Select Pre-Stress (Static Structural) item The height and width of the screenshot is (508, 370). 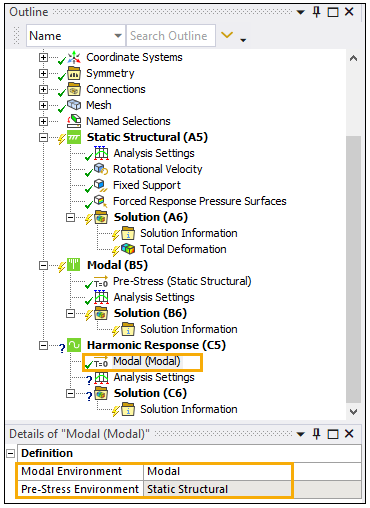point(182,281)
